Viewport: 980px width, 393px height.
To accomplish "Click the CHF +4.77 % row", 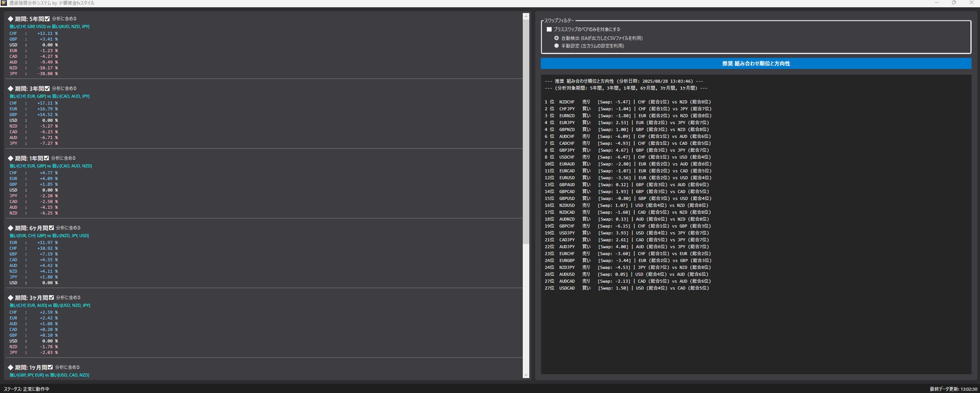I will coord(34,173).
